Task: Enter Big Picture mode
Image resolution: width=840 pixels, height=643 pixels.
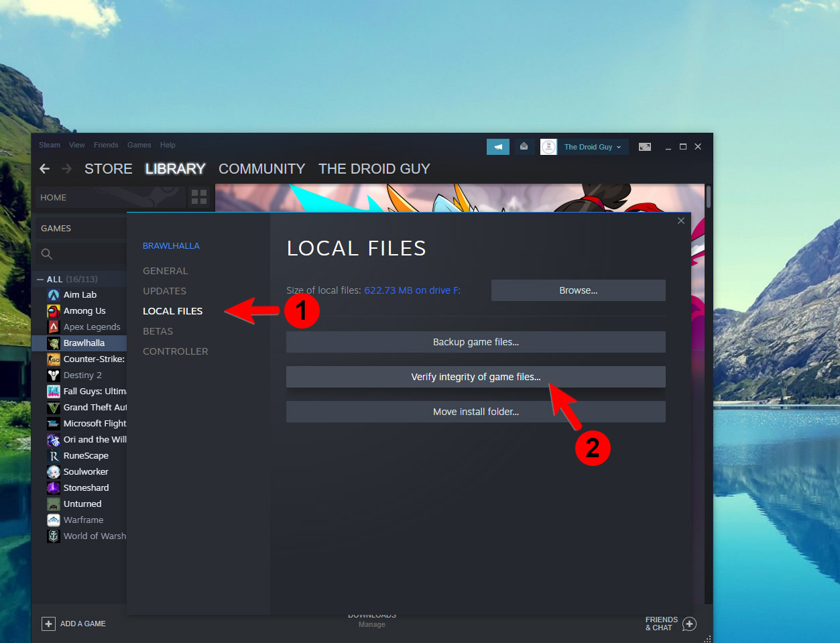Action: click(x=644, y=146)
